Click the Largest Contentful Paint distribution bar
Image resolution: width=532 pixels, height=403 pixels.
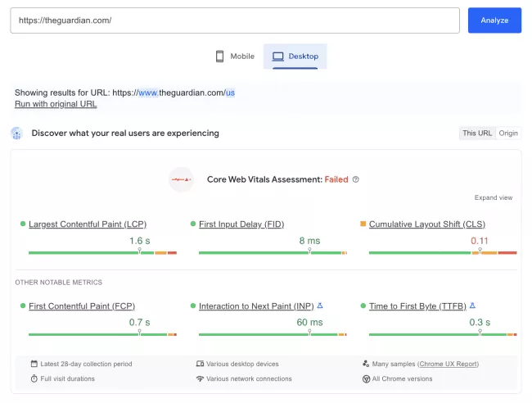pyautogui.click(x=102, y=253)
